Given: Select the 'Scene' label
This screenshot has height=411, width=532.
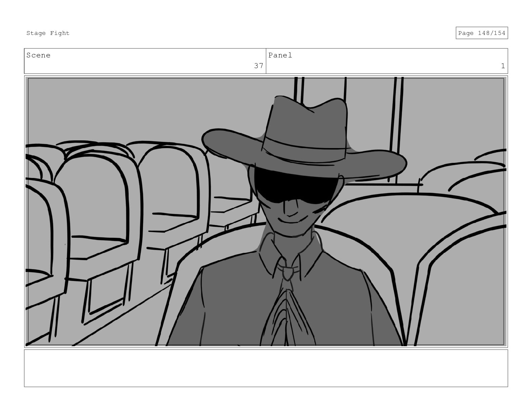Looking at the screenshot, I should pyautogui.click(x=38, y=55).
